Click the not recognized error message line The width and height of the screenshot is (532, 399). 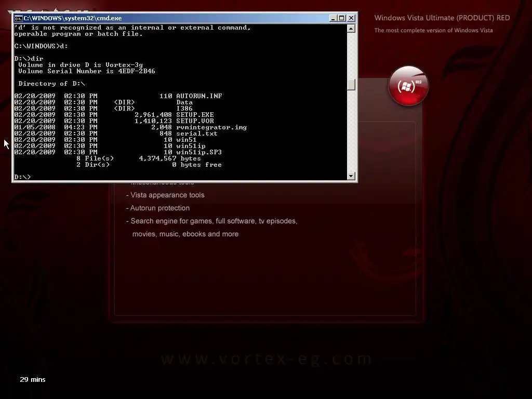click(132, 28)
